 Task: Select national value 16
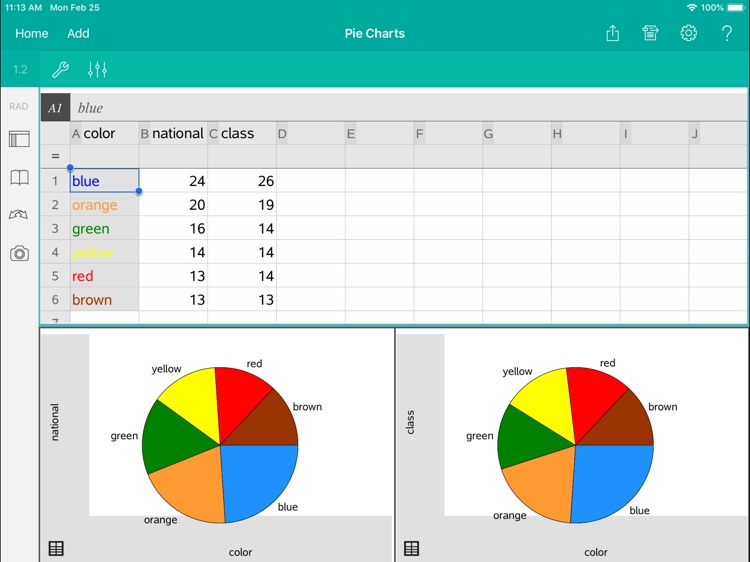(173, 228)
